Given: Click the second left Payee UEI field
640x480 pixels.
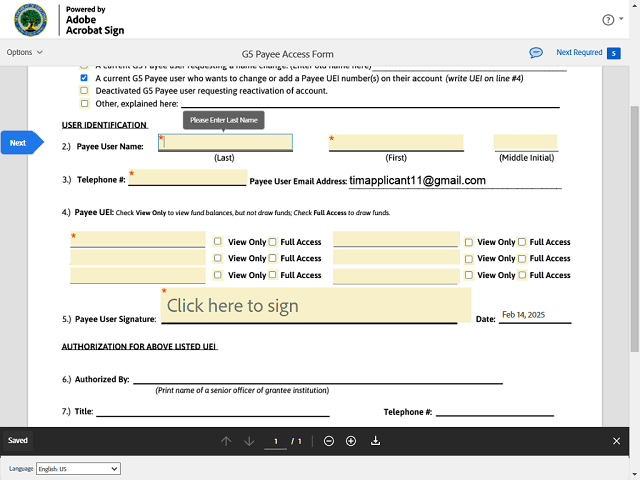Looking at the screenshot, I should (138, 258).
